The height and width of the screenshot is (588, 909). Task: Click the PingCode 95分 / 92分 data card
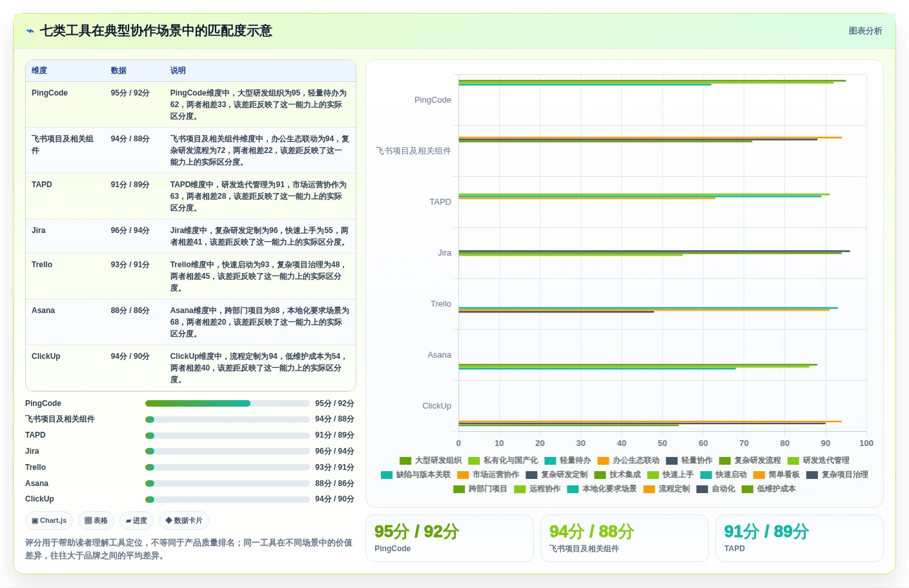coord(449,538)
